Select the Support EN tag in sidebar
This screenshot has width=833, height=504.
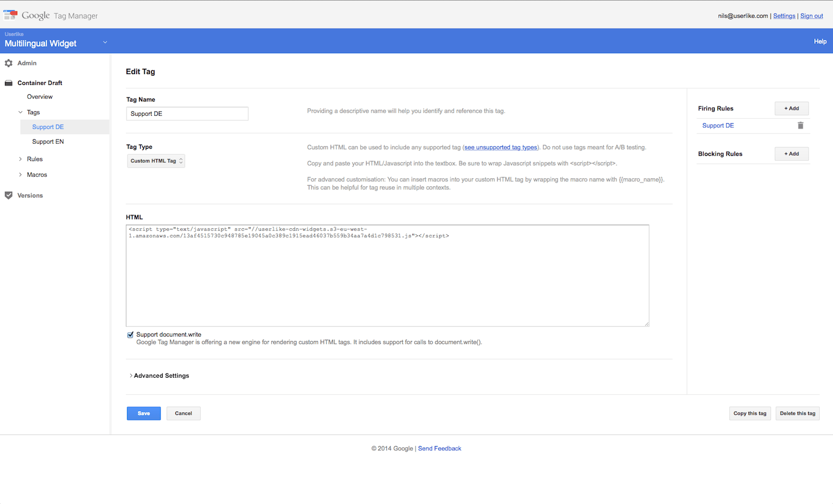(48, 142)
